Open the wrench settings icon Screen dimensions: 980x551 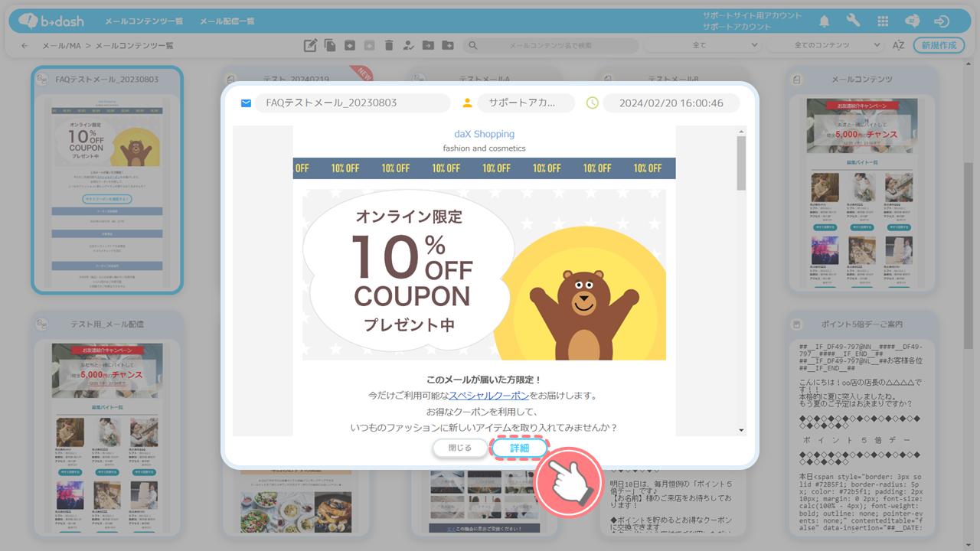tap(854, 21)
